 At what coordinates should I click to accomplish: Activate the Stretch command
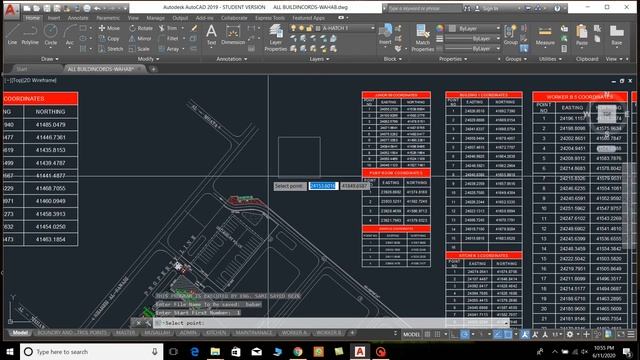[111, 49]
